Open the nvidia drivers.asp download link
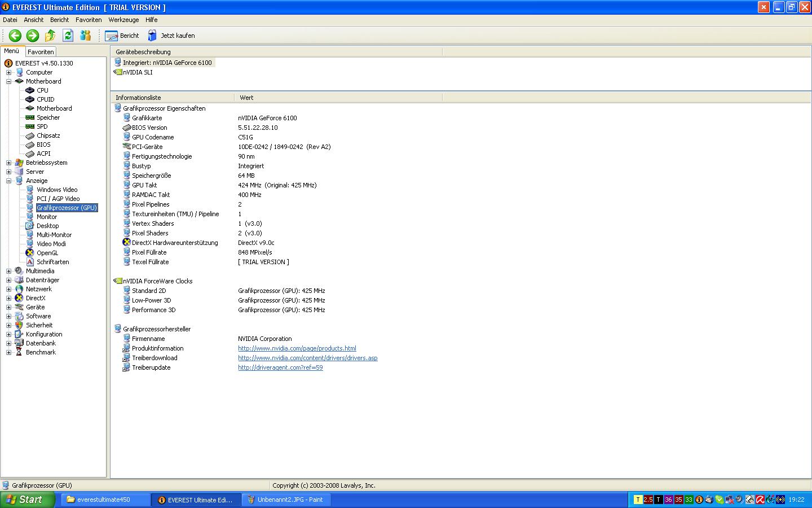The width and height of the screenshot is (812, 508). point(308,358)
